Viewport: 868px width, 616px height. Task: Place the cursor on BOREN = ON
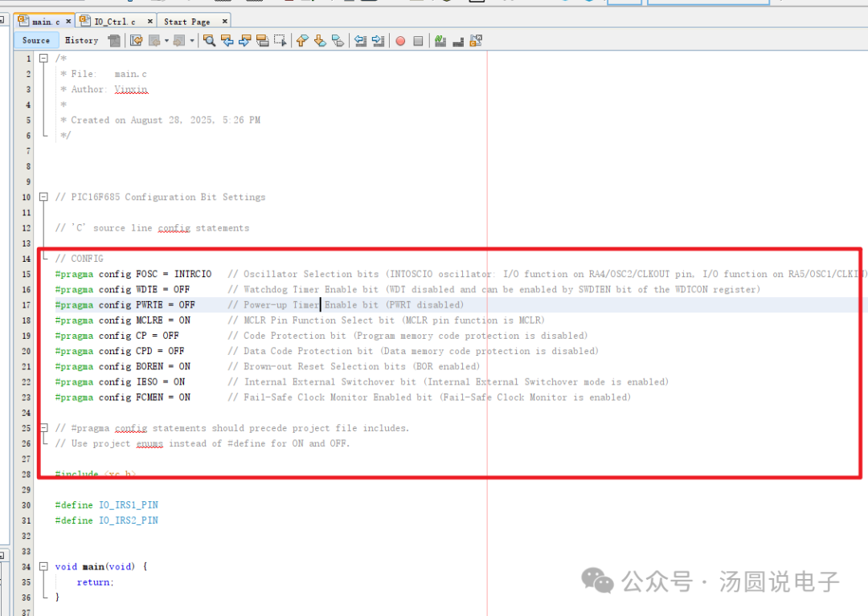coord(163,366)
